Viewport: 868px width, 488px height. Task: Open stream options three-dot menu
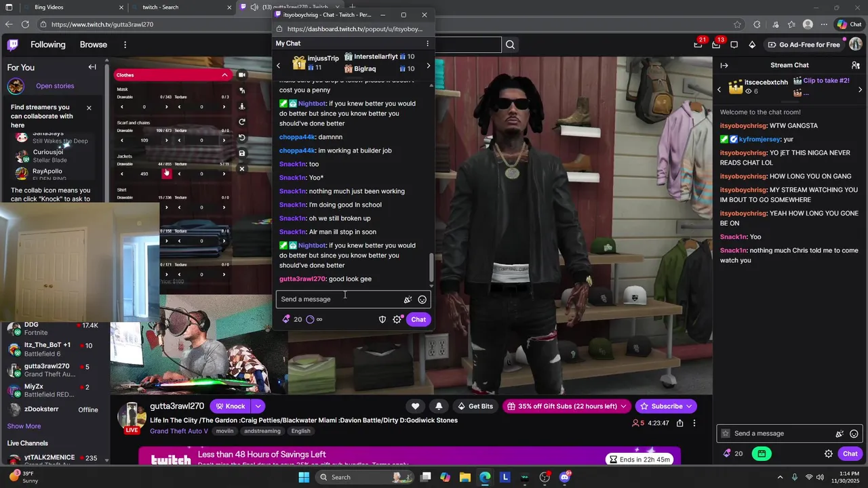coord(694,423)
